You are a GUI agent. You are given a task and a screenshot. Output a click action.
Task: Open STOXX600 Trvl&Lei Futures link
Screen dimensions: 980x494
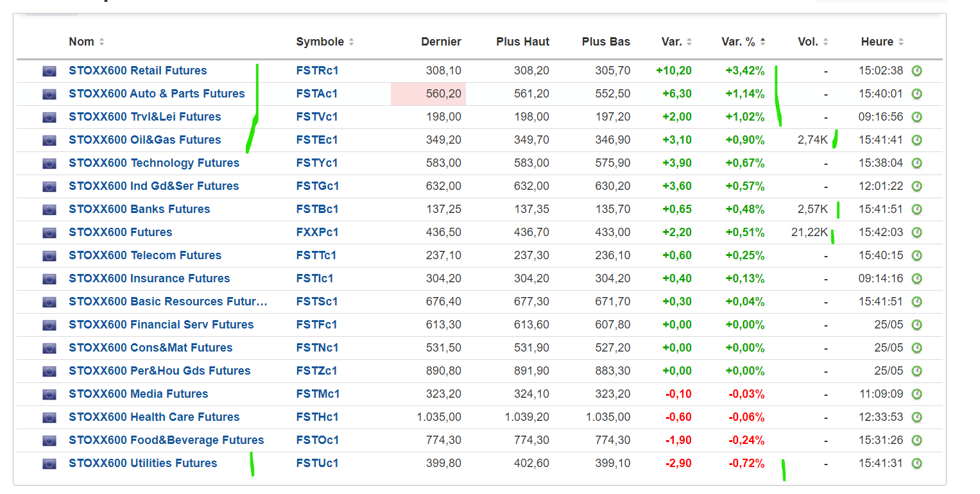[144, 117]
